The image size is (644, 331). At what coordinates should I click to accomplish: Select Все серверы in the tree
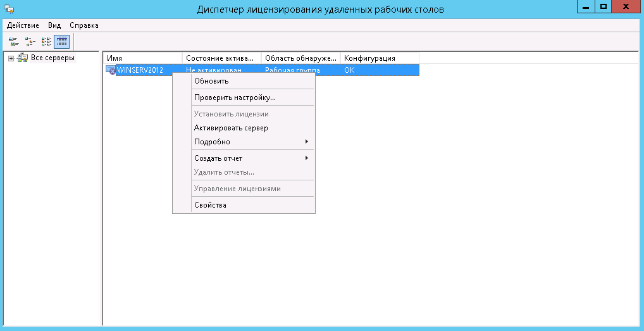tap(53, 58)
